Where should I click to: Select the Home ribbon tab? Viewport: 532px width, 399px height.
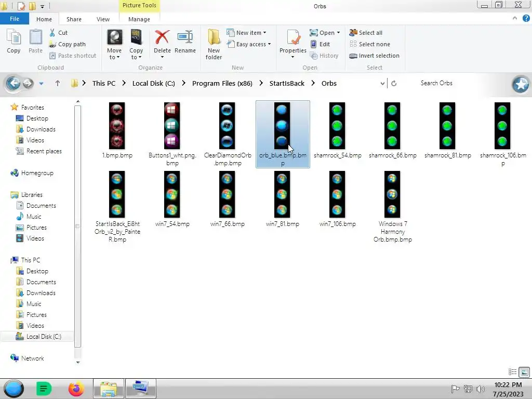click(x=44, y=19)
